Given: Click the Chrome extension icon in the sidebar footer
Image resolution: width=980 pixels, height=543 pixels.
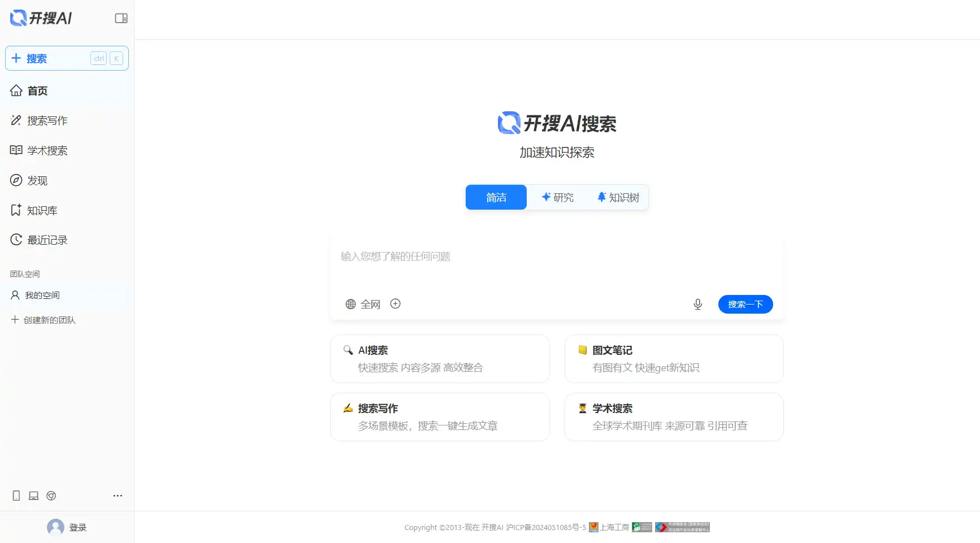Looking at the screenshot, I should [51, 496].
